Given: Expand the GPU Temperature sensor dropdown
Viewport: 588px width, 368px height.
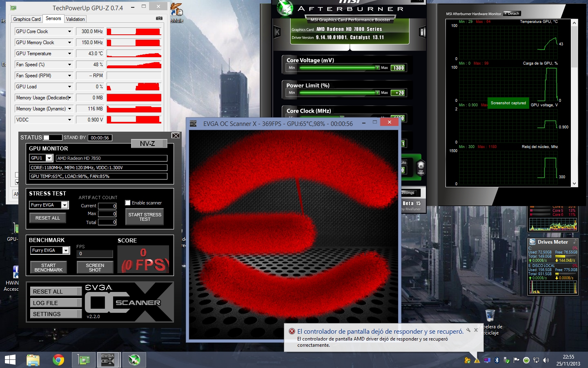Looking at the screenshot, I should click(x=69, y=54).
